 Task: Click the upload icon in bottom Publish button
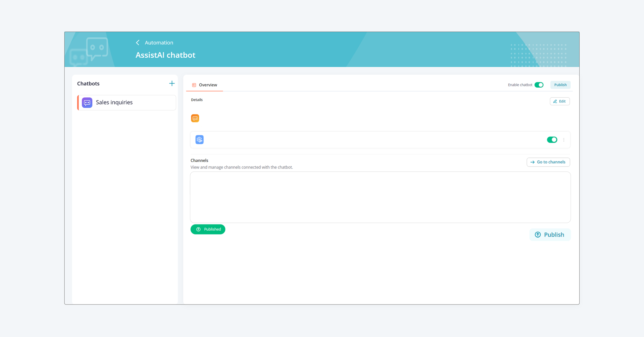pos(538,235)
